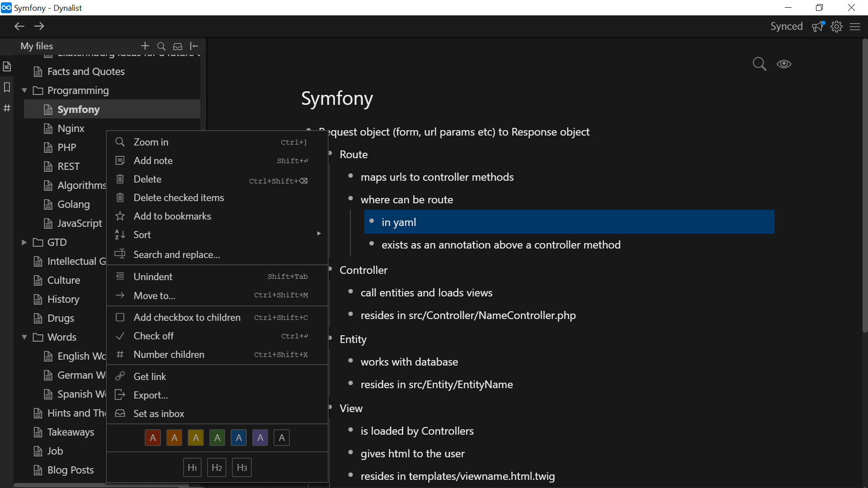Open the History document
This screenshot has width=868, height=488.
pos(63,299)
